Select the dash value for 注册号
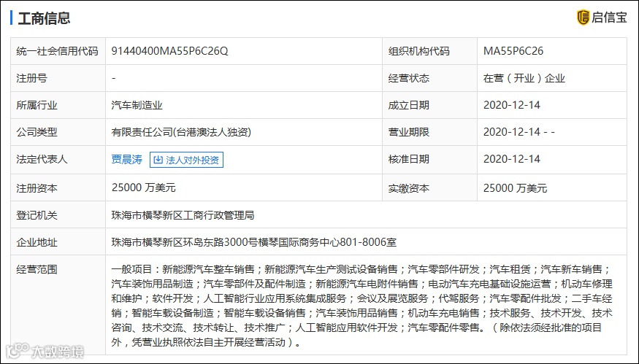This screenshot has height=364, width=639. pos(114,78)
